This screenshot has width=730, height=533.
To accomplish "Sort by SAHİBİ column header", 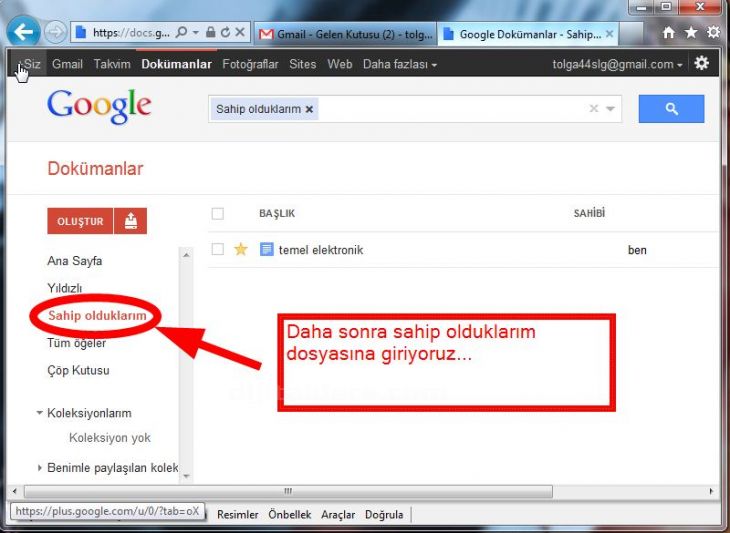I will pos(589,213).
